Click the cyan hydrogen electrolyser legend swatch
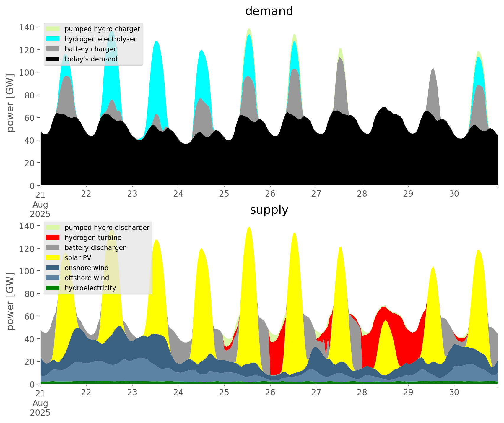Viewport: 504px width, 423px height. click(53, 39)
